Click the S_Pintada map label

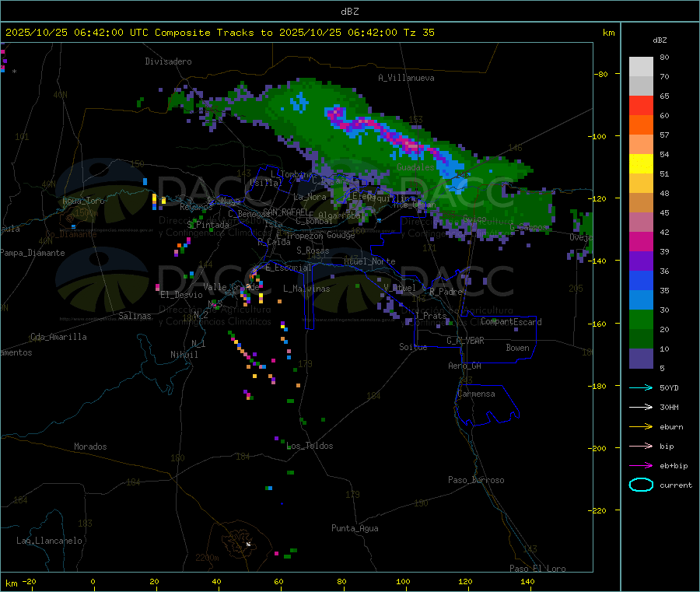click(208, 225)
